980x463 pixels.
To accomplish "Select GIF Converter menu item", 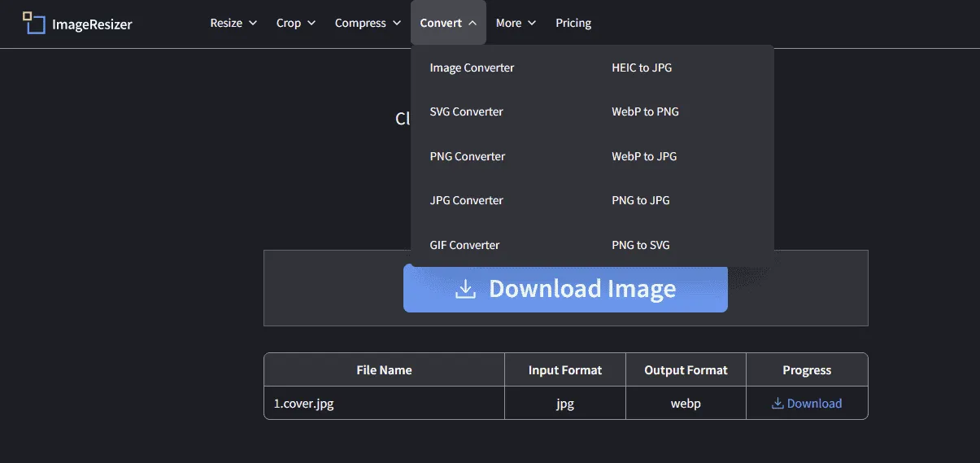I will (x=464, y=245).
